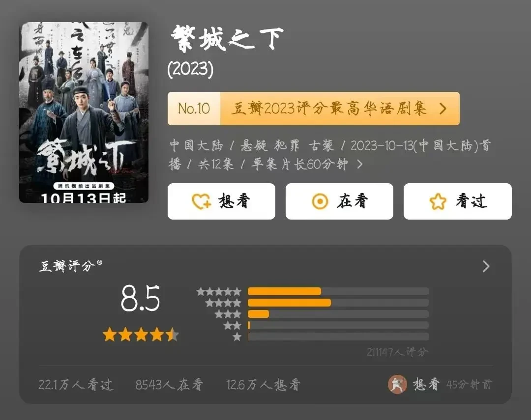Click the orange star rating row under 8.5
This screenshot has height=420, width=531.
[141, 335]
